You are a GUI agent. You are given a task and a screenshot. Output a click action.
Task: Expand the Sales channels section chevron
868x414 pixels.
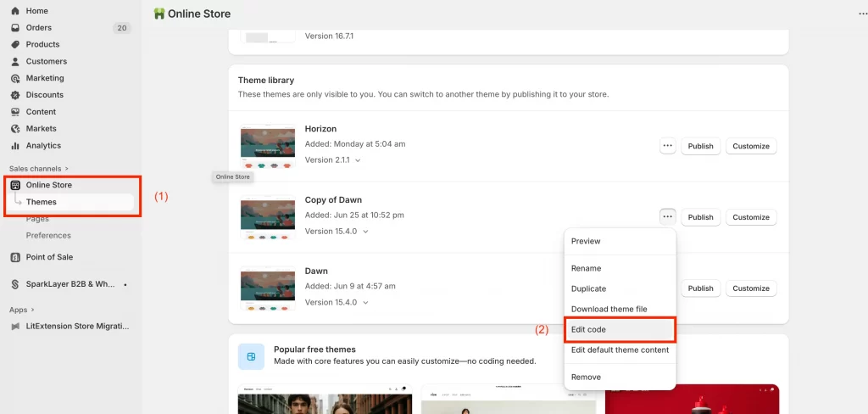click(x=67, y=169)
